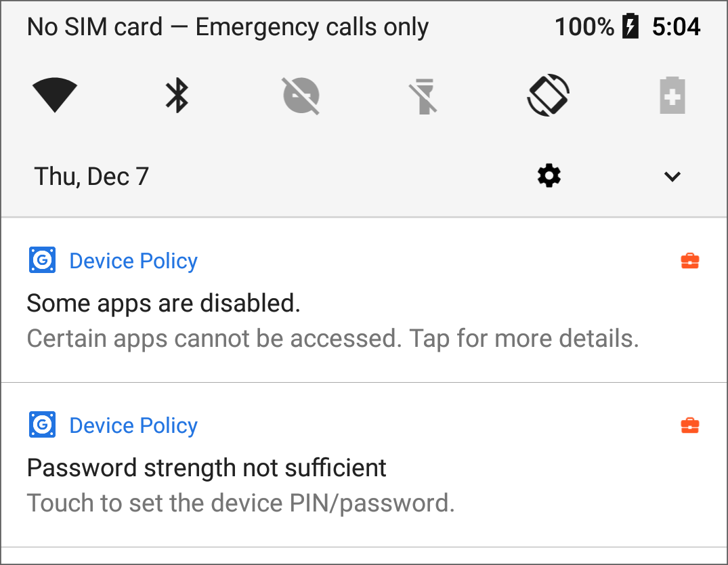This screenshot has width=728, height=565.
Task: Tap work briefcase icon on disabled apps notification
Action: (x=689, y=261)
